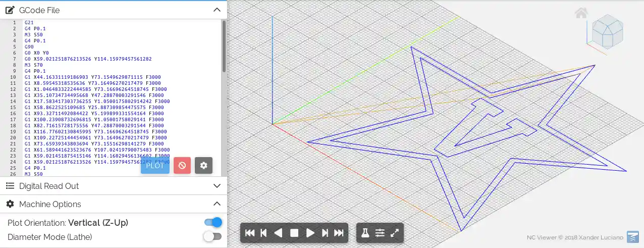Enter fullscreen with the expand arrows icon
The image size is (644, 248).
395,233
